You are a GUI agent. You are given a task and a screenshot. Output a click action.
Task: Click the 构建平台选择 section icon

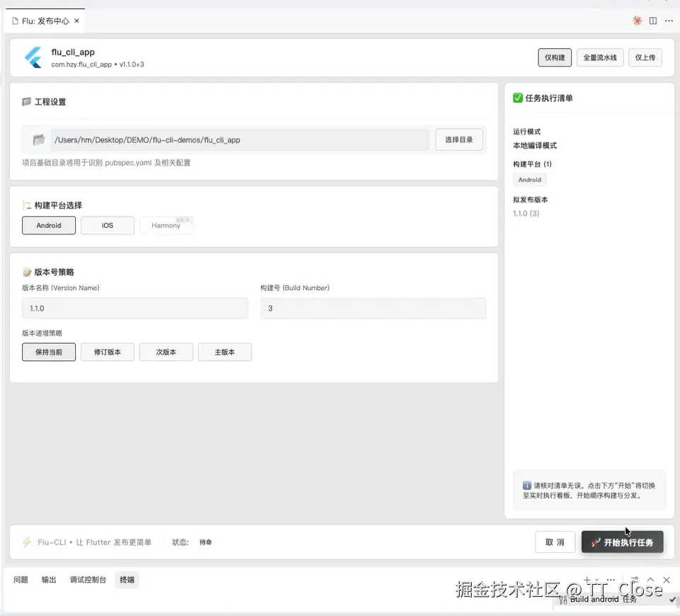click(27, 205)
